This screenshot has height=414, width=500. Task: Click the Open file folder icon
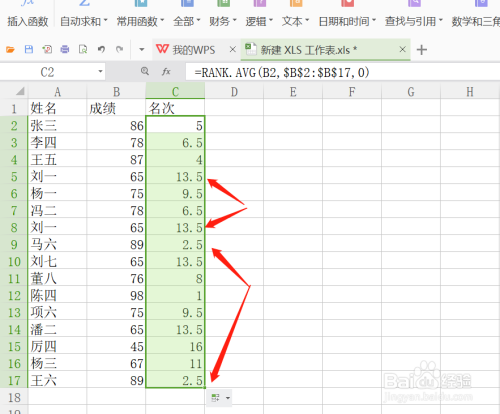(10, 50)
